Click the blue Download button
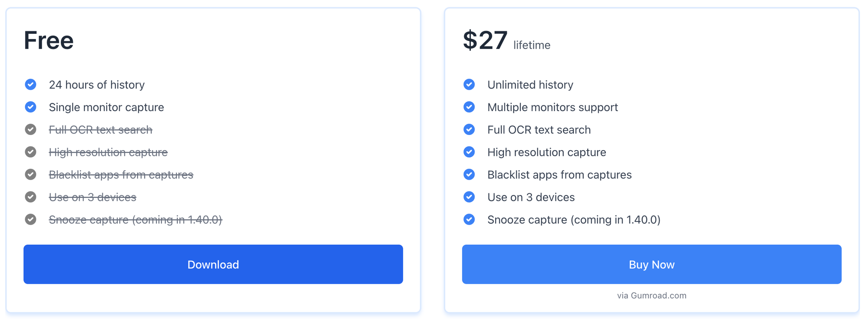 click(213, 264)
